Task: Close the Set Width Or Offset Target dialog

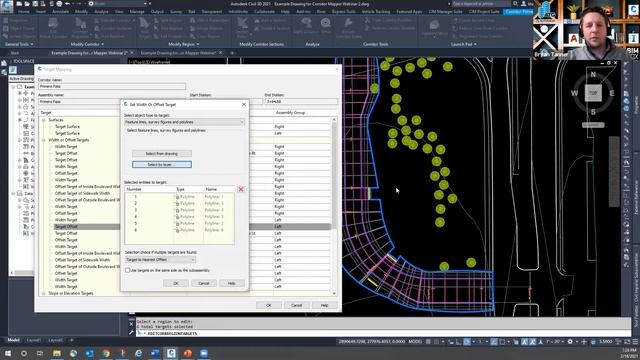Action: (244, 104)
